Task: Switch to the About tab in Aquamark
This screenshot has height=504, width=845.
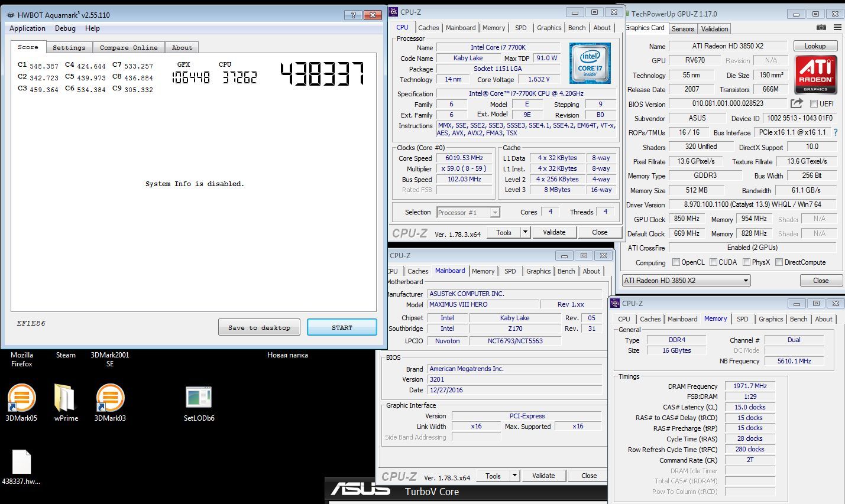Action: [182, 47]
